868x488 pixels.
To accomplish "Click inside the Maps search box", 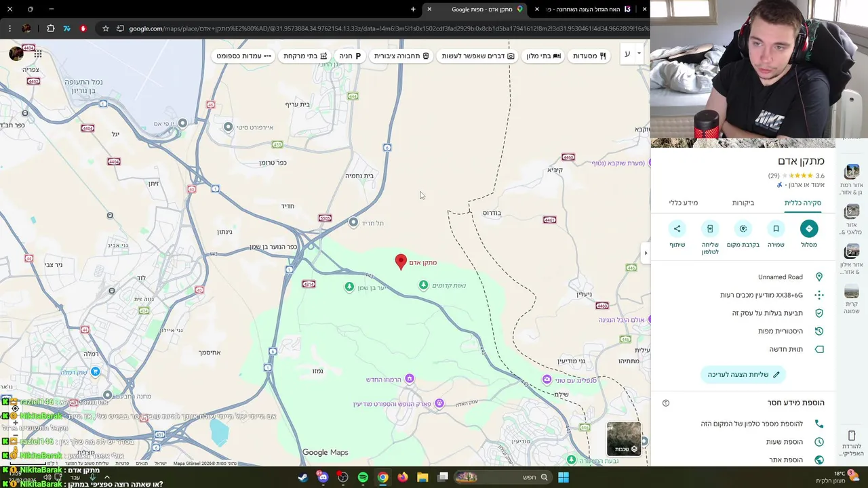I will 627,54.
